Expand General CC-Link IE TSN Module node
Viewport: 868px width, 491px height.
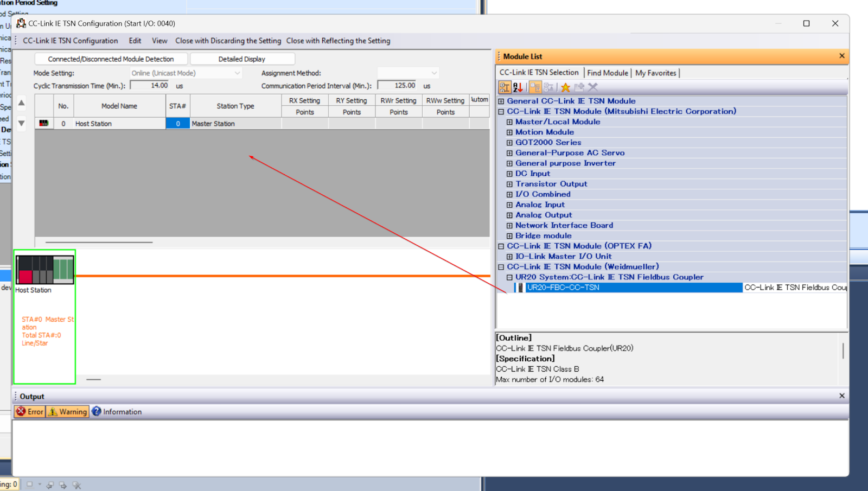501,101
